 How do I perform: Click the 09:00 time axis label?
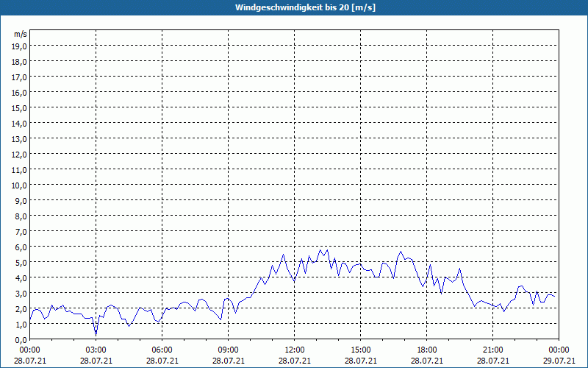[229, 350]
